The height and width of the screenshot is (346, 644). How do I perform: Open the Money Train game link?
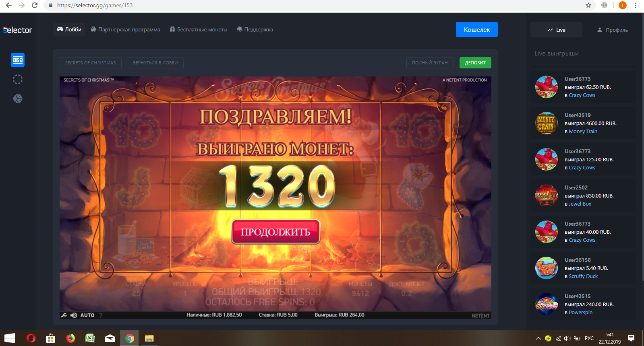pyautogui.click(x=583, y=132)
